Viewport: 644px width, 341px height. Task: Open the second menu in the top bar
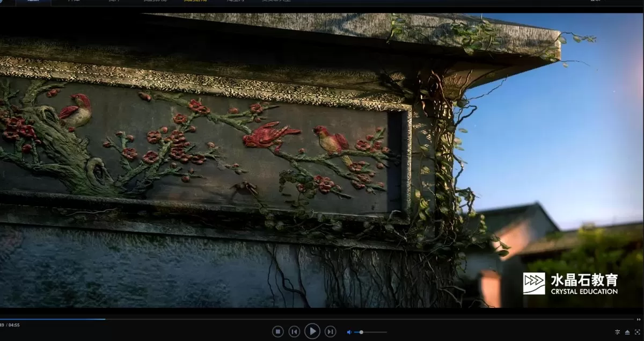(72, 3)
